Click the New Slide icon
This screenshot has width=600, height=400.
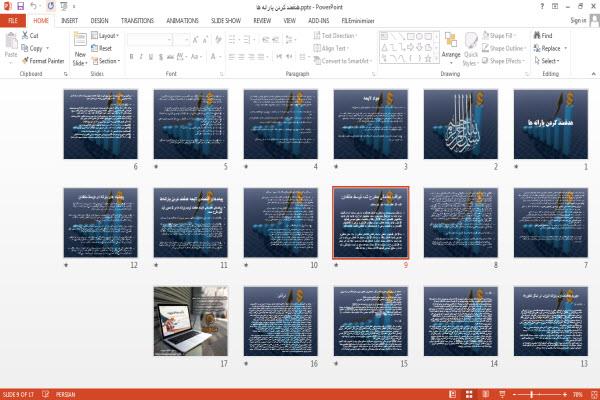pos(80,40)
